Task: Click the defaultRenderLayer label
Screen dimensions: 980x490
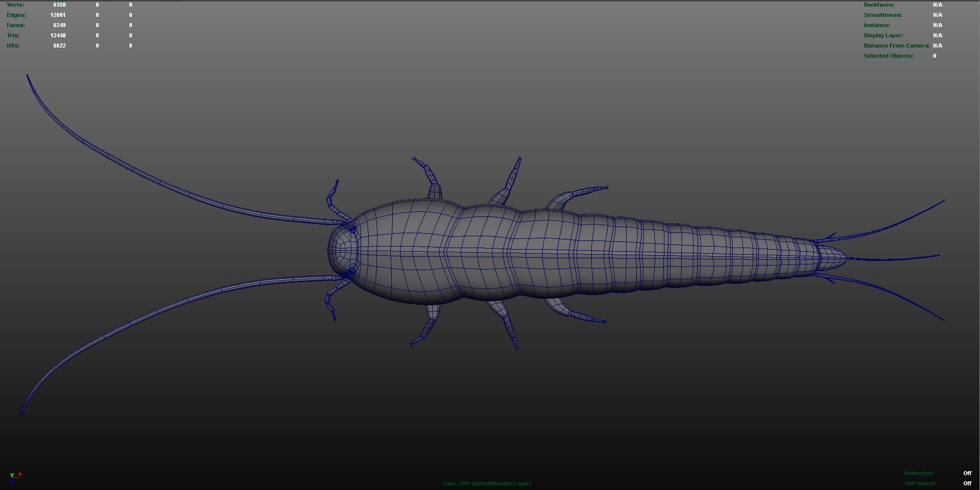Action: (502, 483)
